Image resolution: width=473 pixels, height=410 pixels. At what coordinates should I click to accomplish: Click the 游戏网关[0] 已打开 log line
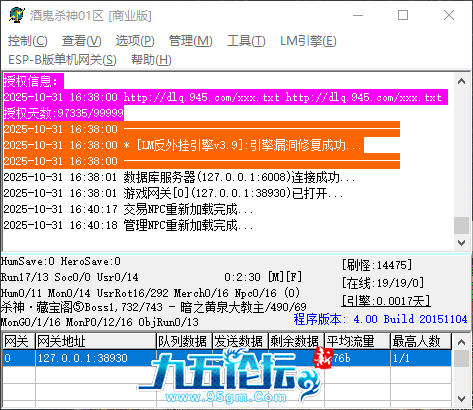173,193
